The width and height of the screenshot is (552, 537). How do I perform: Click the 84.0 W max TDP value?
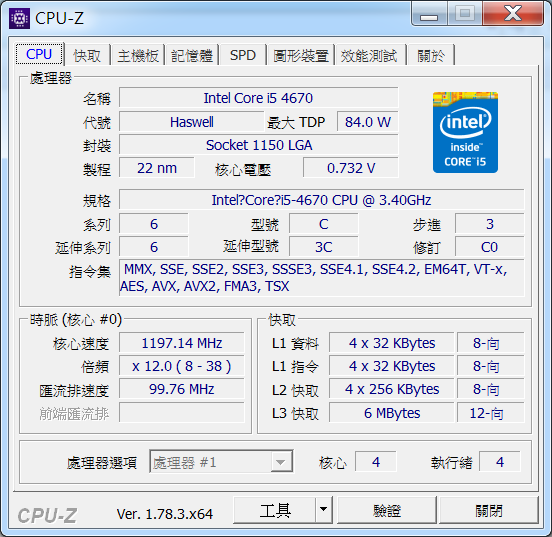367,122
